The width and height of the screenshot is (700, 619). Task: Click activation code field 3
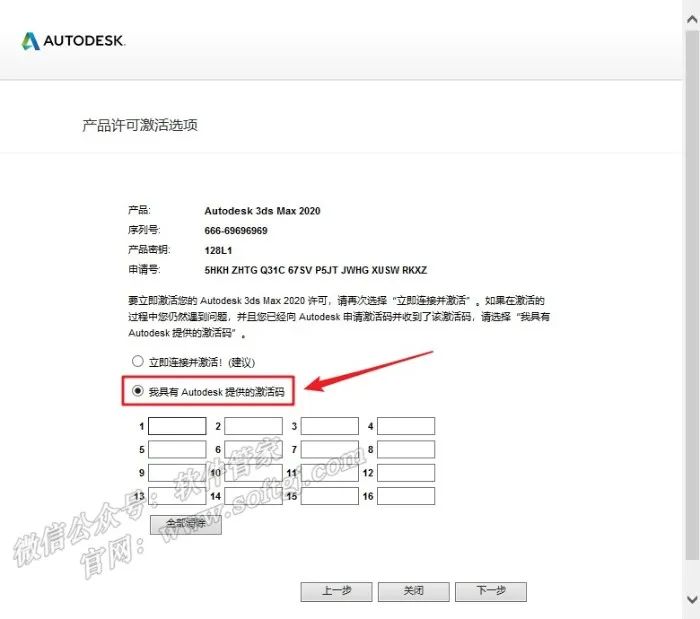329,427
